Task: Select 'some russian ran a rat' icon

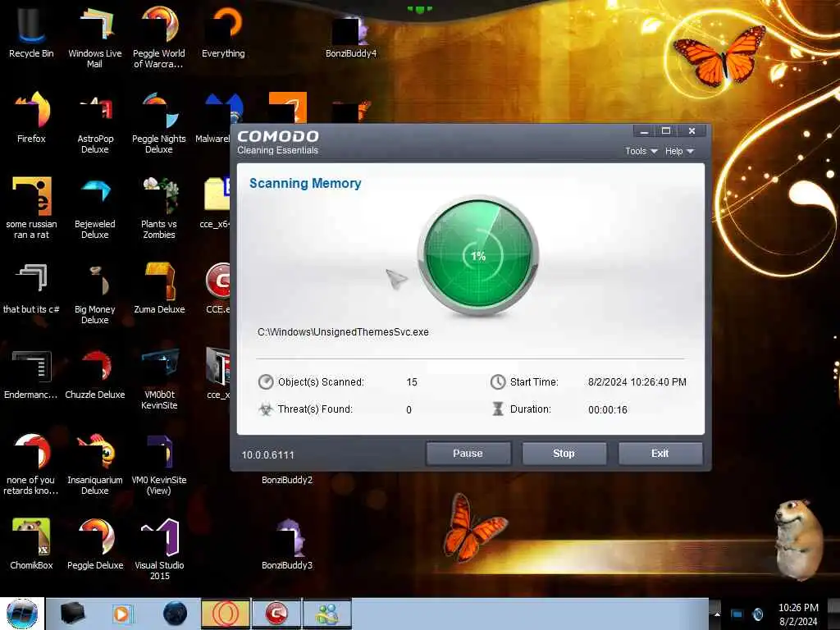Action: (x=31, y=208)
